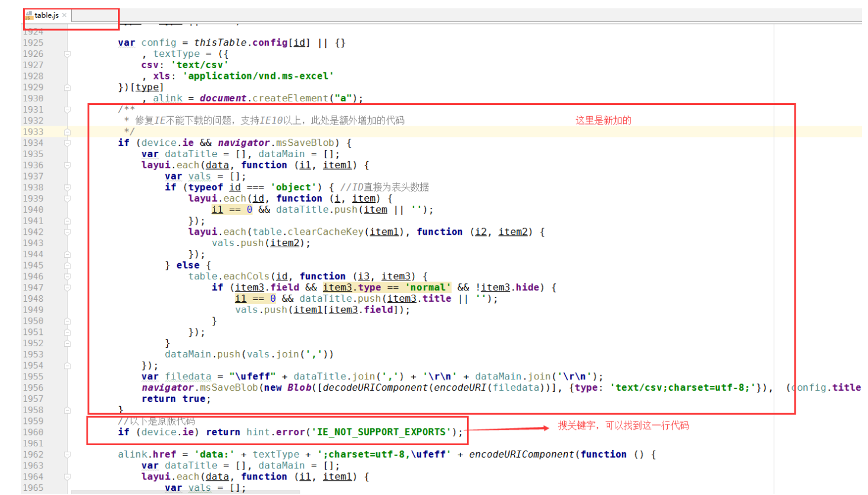868x495 pixels.
Task: Click table.clearCacheKey on line 1942
Action: (x=308, y=232)
